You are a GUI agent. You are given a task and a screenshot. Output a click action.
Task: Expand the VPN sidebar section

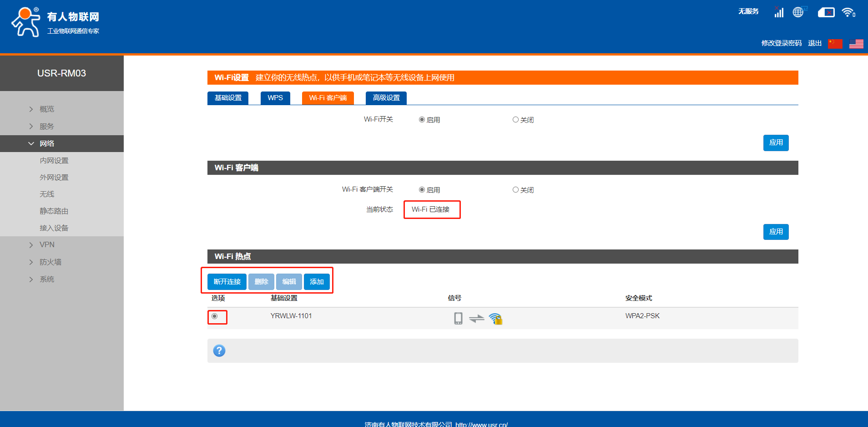point(46,245)
